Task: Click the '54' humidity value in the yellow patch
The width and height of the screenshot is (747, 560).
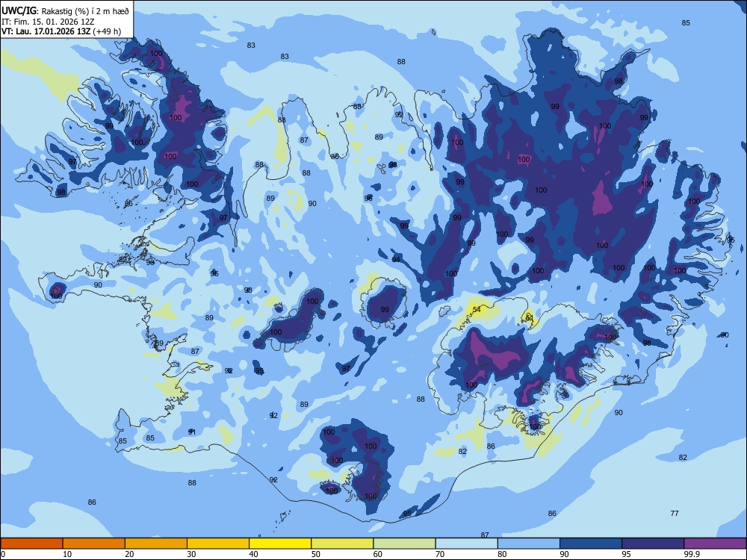Action: click(x=477, y=310)
